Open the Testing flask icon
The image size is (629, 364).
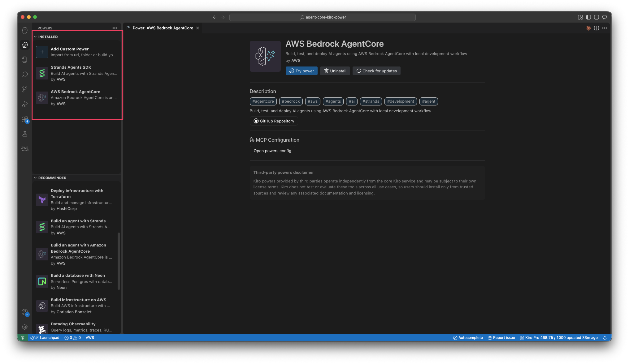point(25,134)
